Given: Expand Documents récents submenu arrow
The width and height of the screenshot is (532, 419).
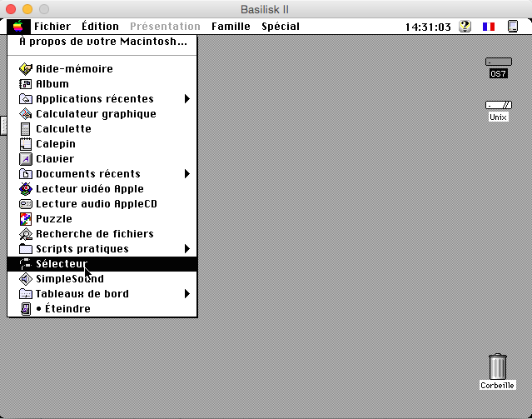Looking at the screenshot, I should [x=187, y=174].
